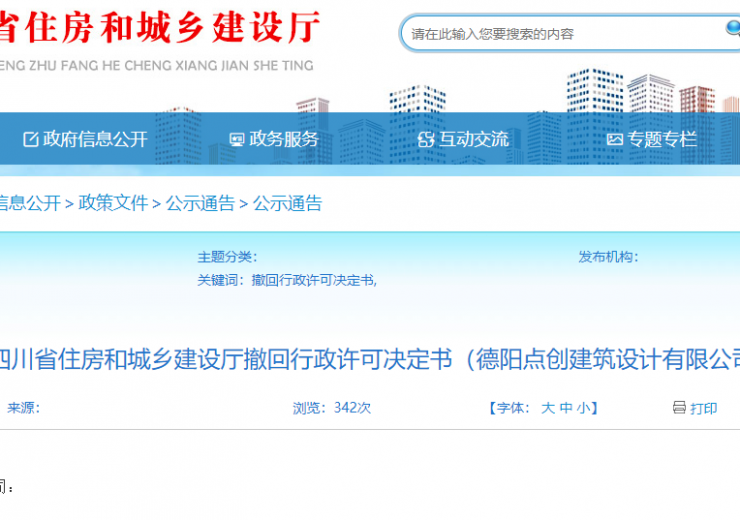This screenshot has width=740, height=520.
Task: Open 互动交流 menu
Action: [x=463, y=139]
